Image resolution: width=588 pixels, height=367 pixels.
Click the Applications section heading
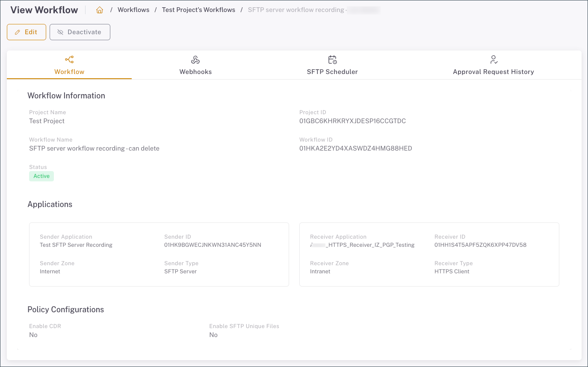pyautogui.click(x=50, y=204)
